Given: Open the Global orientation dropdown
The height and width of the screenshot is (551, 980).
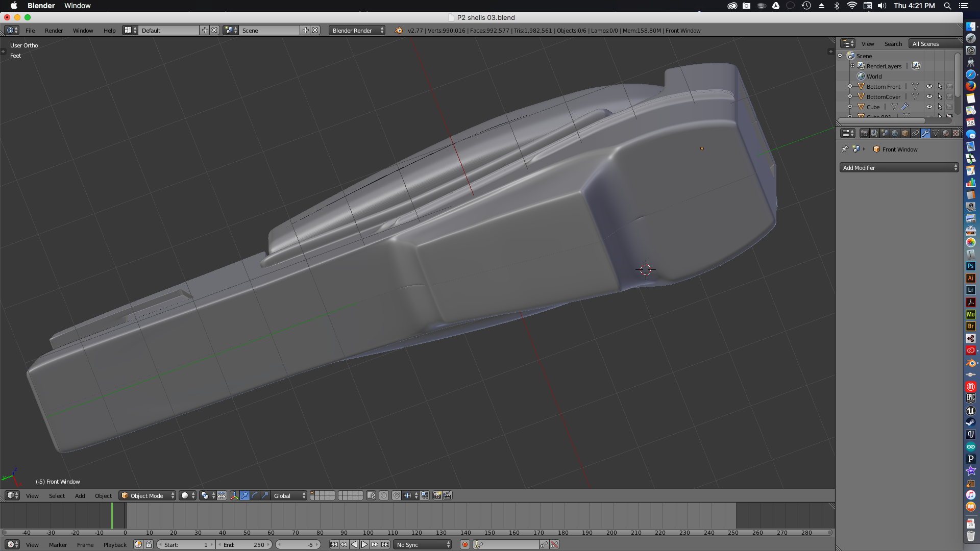Looking at the screenshot, I should coord(289,495).
